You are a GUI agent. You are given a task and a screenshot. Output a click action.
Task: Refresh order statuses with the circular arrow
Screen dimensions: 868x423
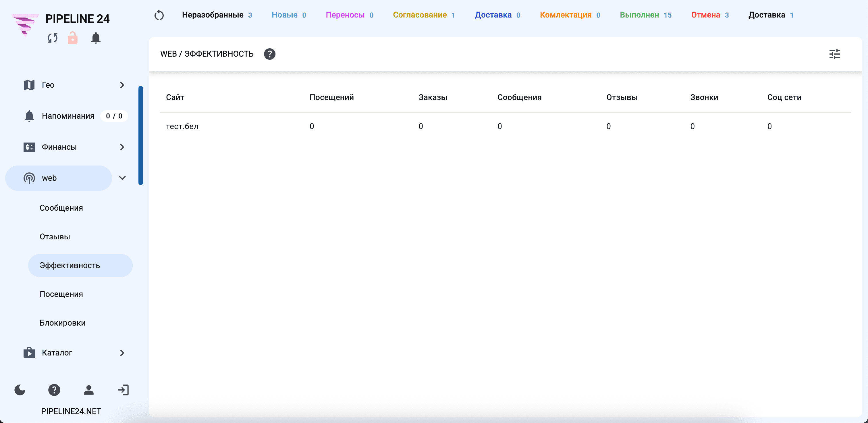[159, 15]
